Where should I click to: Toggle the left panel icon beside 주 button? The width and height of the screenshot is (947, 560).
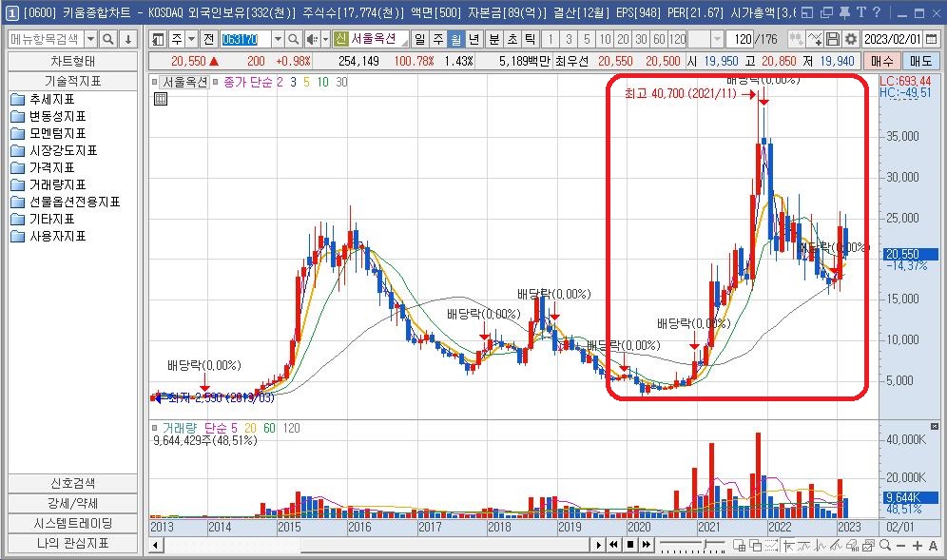(158, 40)
